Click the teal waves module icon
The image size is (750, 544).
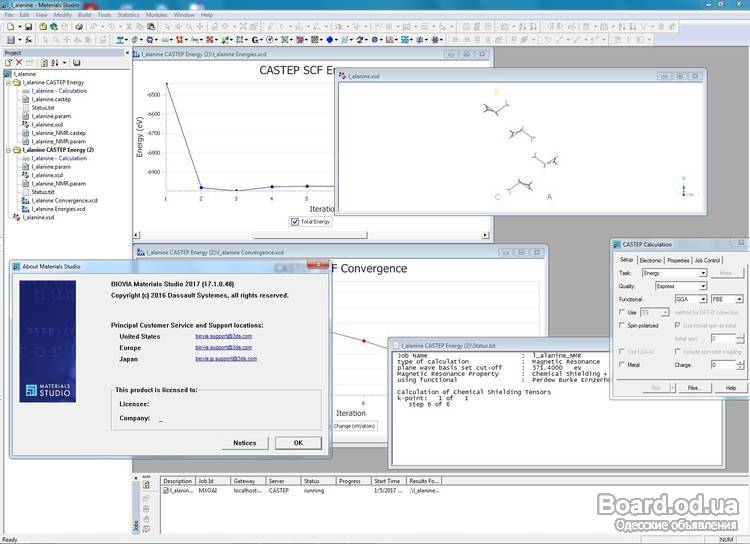click(405, 40)
